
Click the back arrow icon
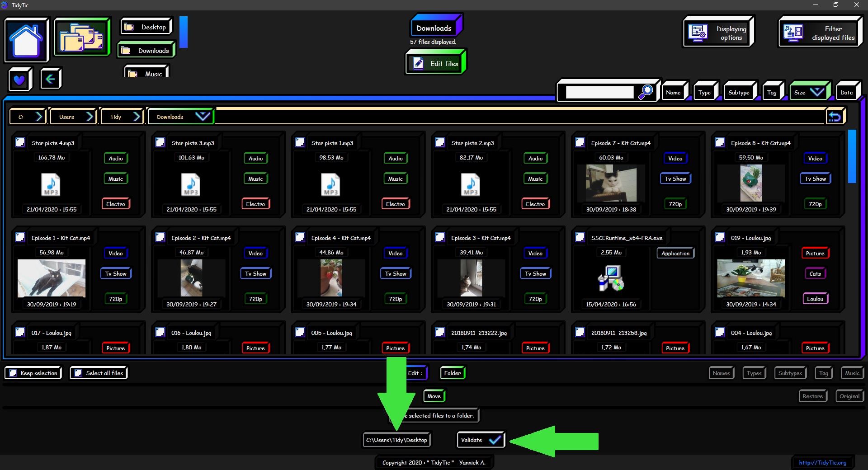click(50, 79)
